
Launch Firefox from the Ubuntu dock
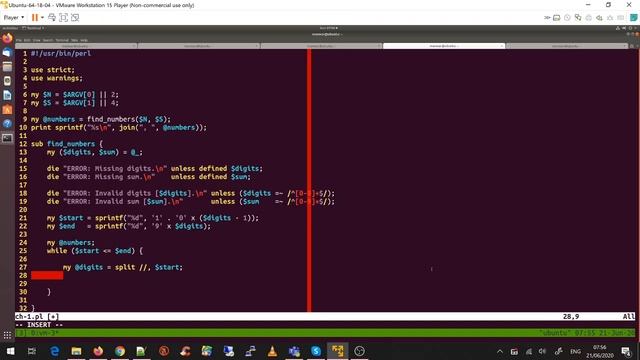7,38
